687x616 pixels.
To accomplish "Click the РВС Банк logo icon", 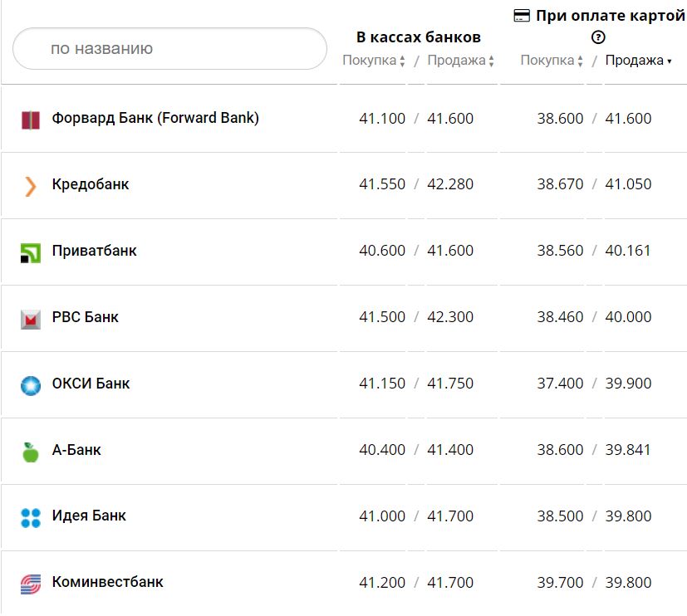I will [31, 319].
